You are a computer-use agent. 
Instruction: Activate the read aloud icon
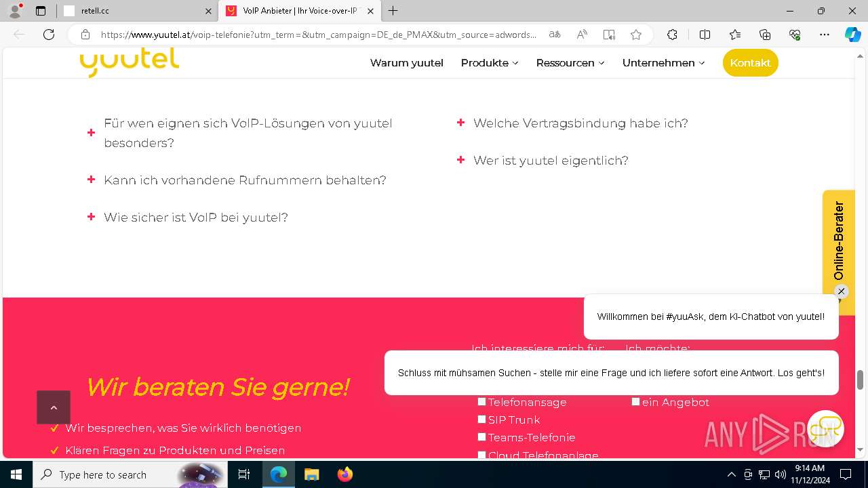pos(582,35)
